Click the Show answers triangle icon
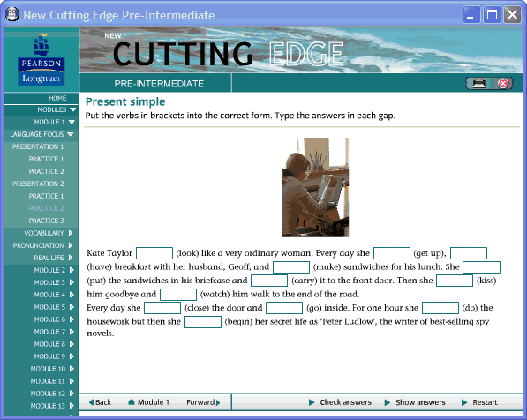The image size is (527, 420). [388, 402]
